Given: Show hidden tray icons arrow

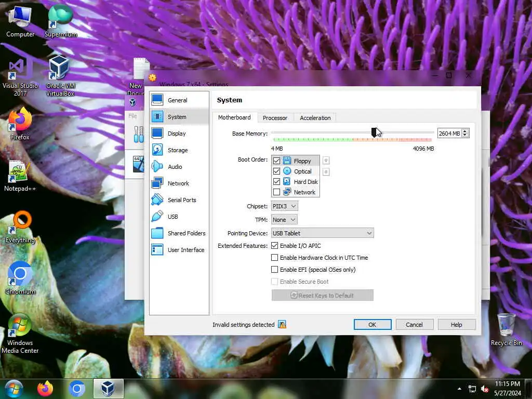Looking at the screenshot, I should 459,389.
